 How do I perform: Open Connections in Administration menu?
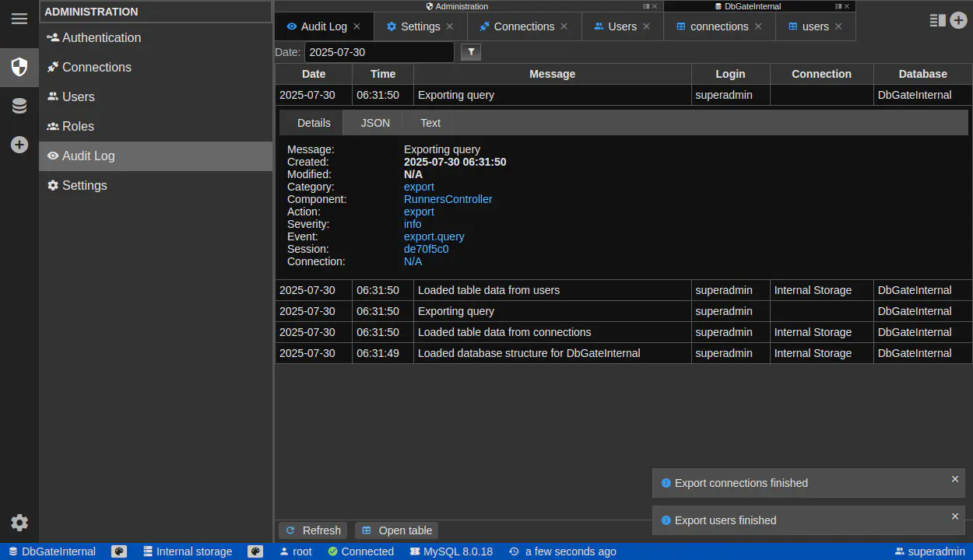click(156, 67)
